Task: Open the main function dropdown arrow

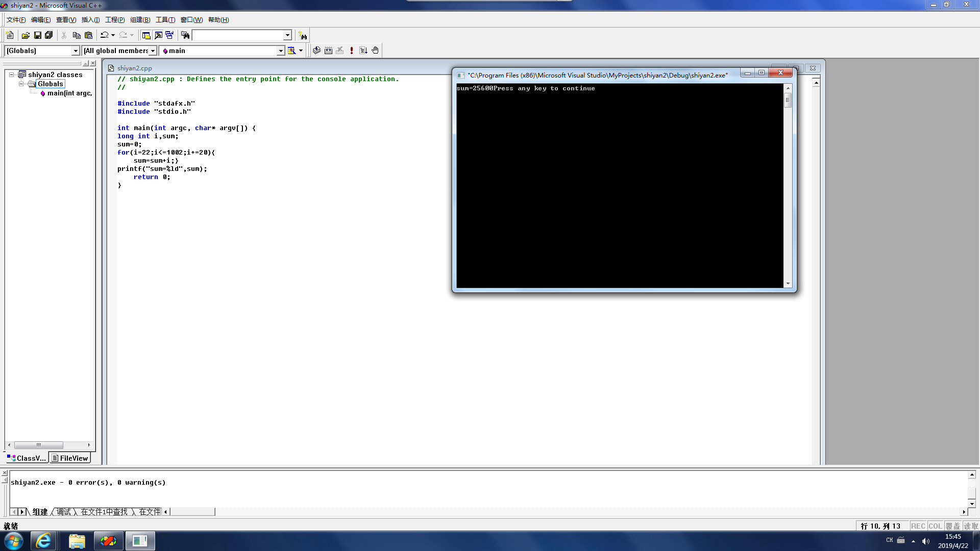Action: click(x=280, y=51)
